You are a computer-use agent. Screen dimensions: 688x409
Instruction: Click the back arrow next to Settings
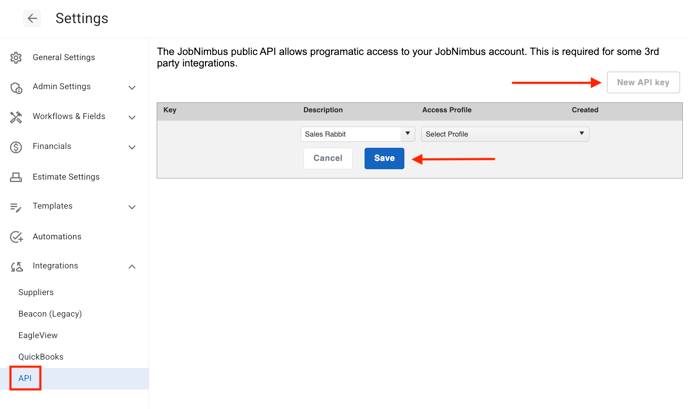click(32, 18)
